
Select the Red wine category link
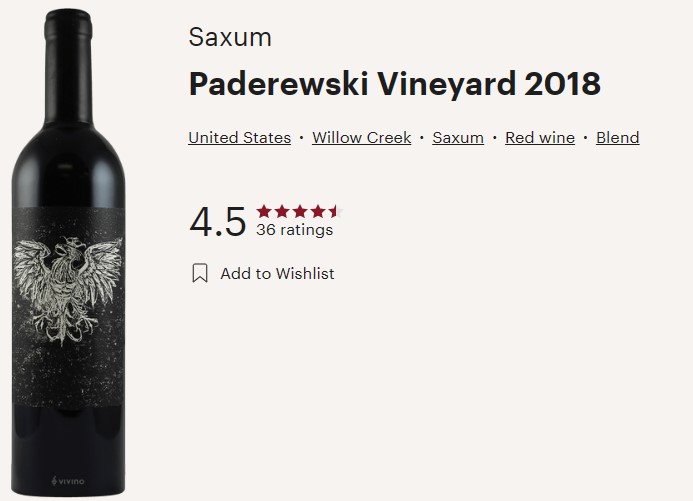click(x=540, y=137)
